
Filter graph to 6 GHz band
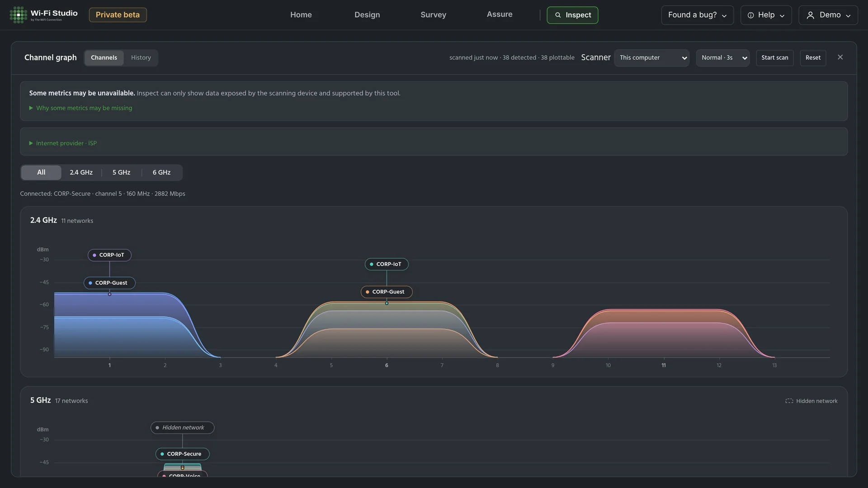click(161, 172)
